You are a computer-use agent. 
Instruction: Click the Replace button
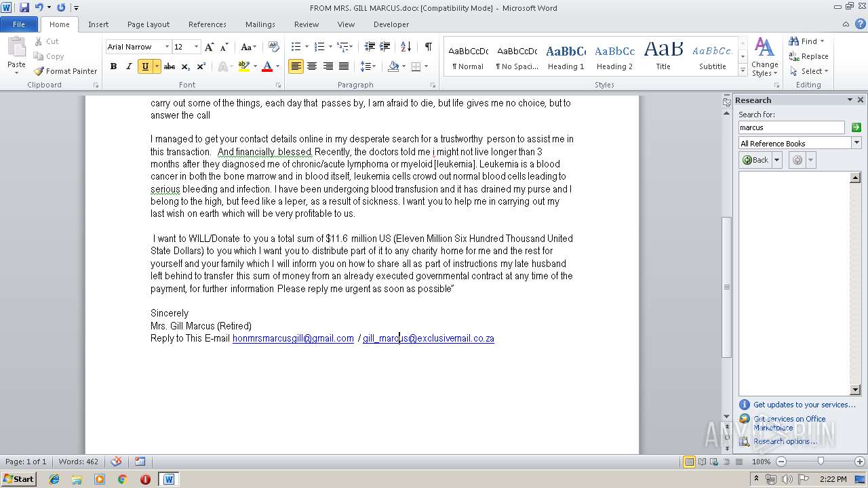808,56
